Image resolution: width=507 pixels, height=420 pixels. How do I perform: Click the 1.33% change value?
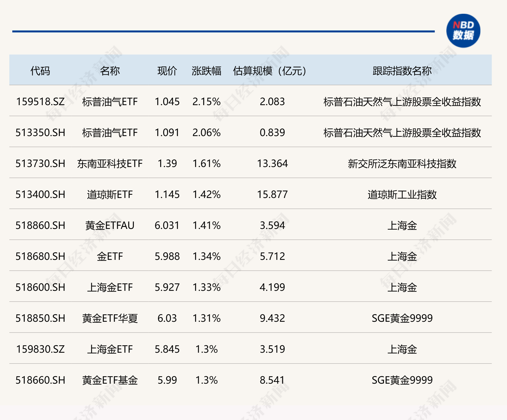click(x=207, y=287)
